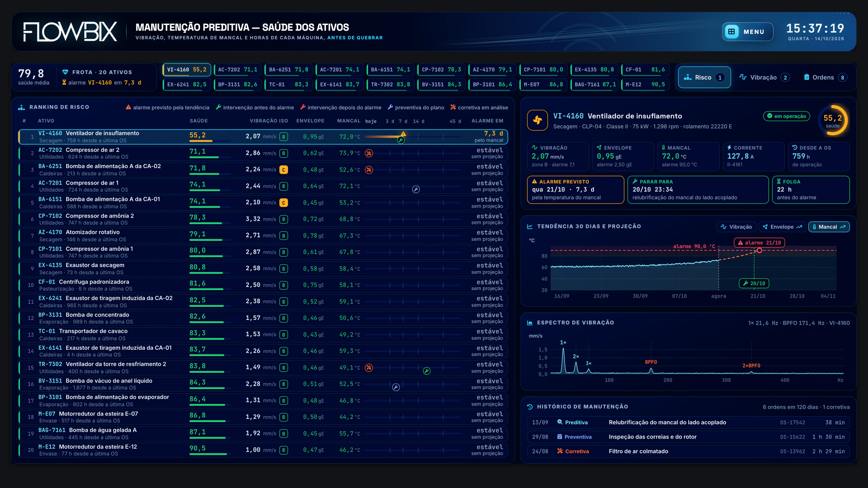Click alarm triangle marker in VI-4160 row
This screenshot has height=488, width=868.
pyautogui.click(x=403, y=134)
